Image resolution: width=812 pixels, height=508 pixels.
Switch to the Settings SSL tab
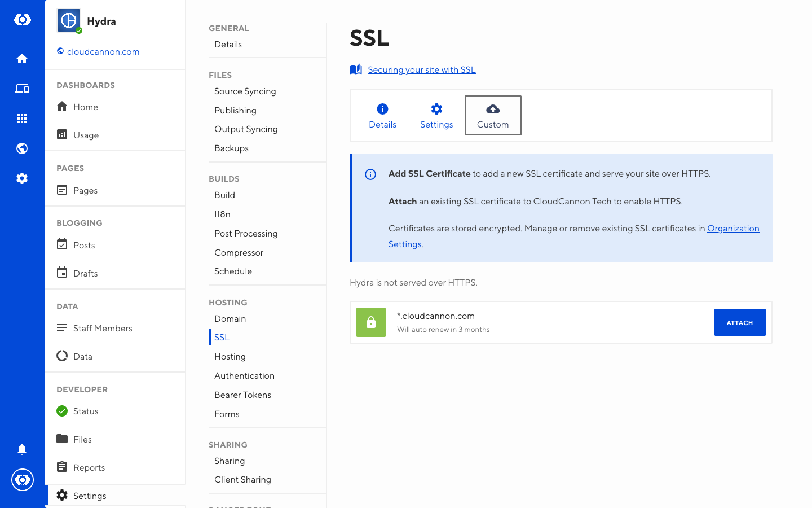click(436, 116)
